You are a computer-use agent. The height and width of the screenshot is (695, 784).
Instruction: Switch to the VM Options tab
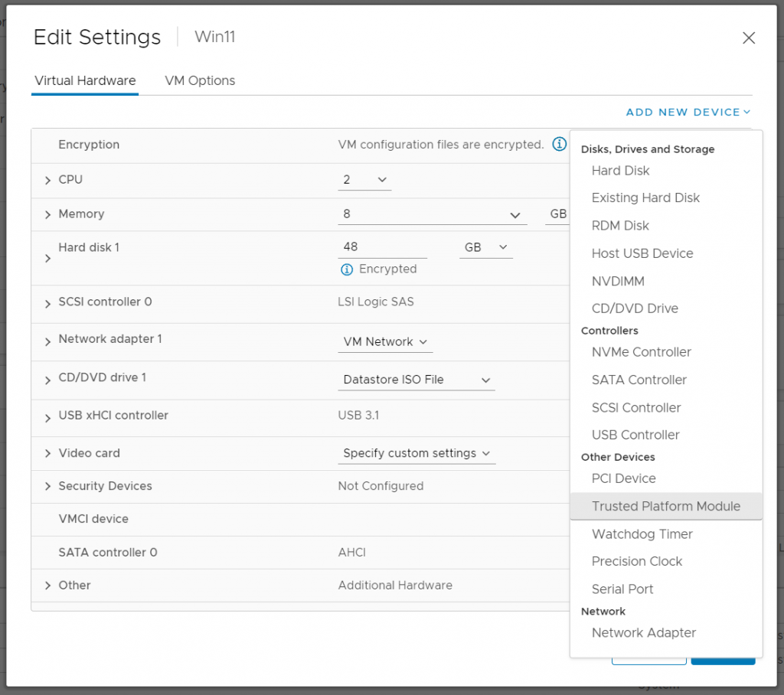(199, 80)
